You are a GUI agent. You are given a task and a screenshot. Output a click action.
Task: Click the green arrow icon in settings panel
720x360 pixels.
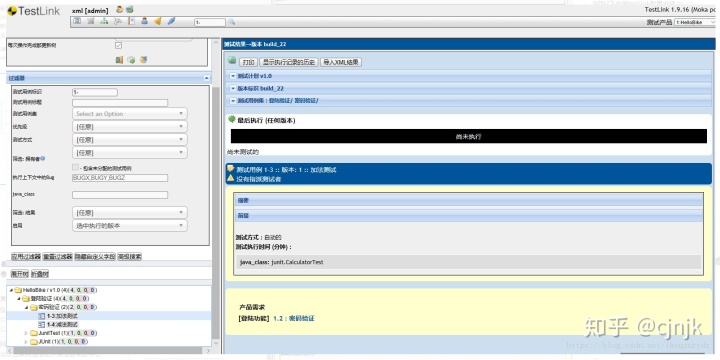131,60
